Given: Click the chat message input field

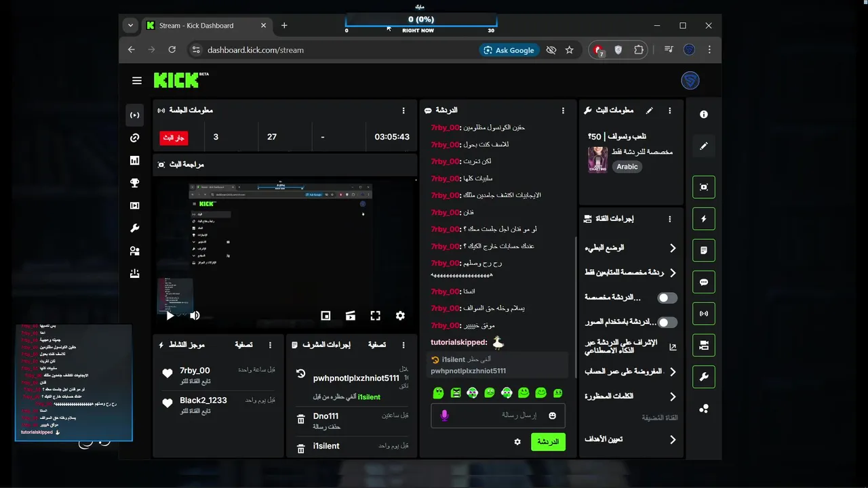Looking at the screenshot, I should (x=498, y=415).
